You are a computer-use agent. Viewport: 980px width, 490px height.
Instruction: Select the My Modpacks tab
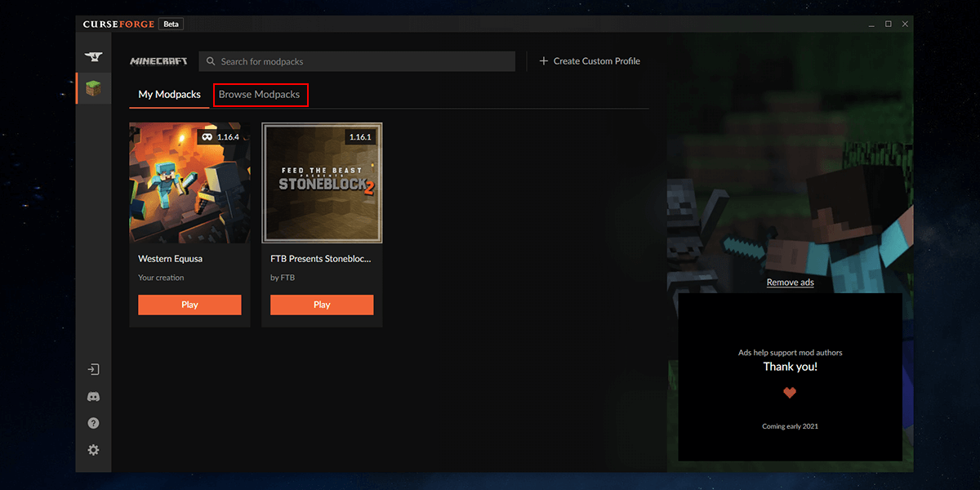point(168,94)
